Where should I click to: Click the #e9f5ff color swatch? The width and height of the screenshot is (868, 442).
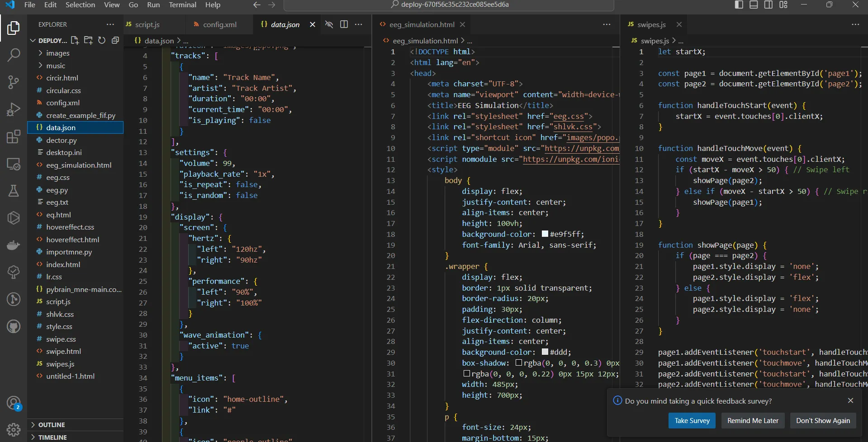pyautogui.click(x=545, y=234)
